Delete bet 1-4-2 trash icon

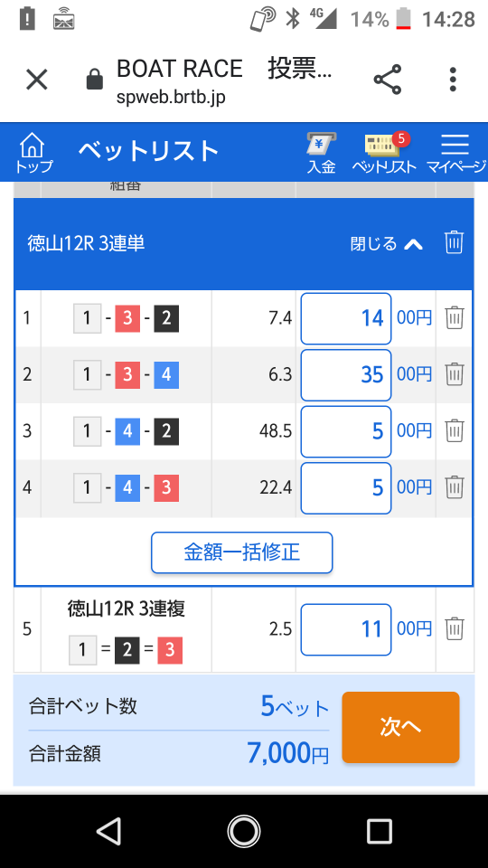pos(455,431)
